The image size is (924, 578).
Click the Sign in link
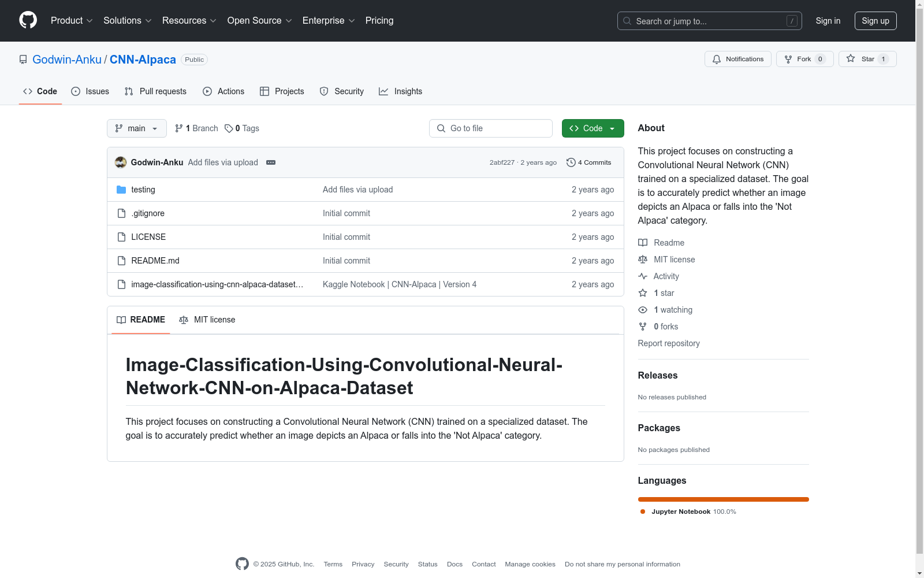pos(828,21)
